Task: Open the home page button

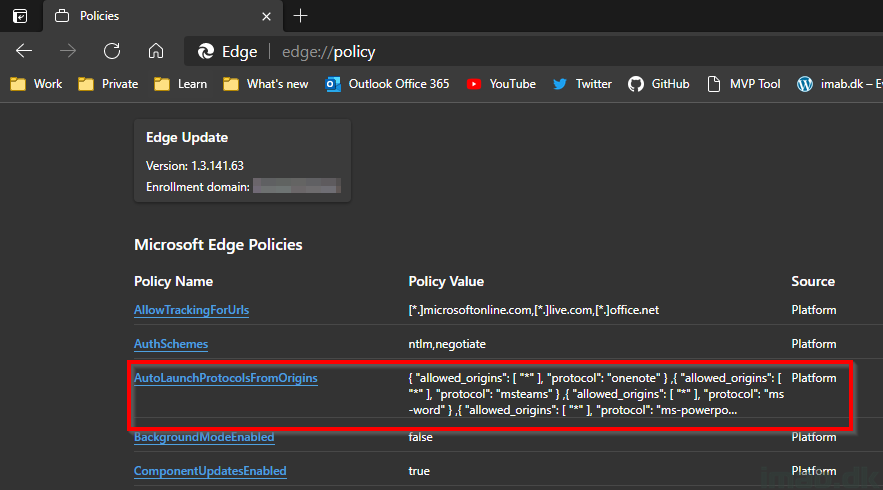Action: [x=155, y=51]
